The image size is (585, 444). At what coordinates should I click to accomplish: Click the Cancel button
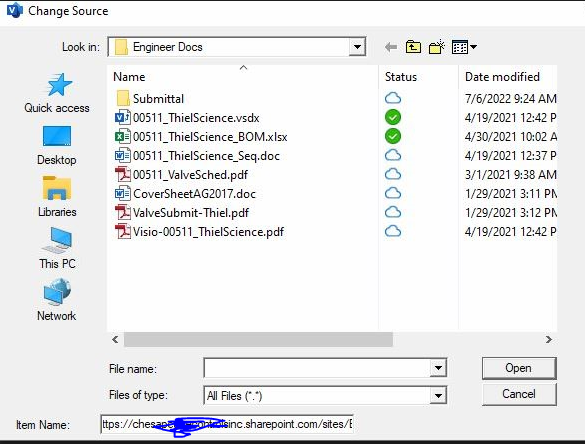point(519,394)
